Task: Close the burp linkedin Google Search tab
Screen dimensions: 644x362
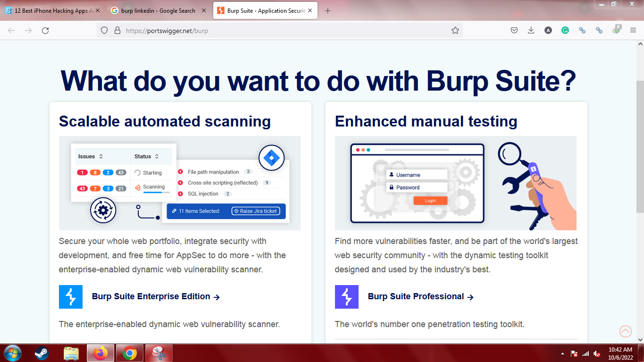Action: coord(204,11)
